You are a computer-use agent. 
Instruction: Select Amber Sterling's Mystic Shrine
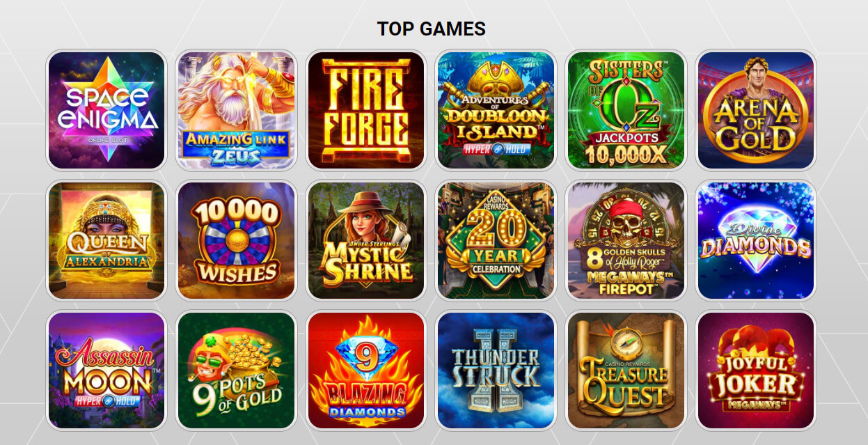(x=366, y=240)
